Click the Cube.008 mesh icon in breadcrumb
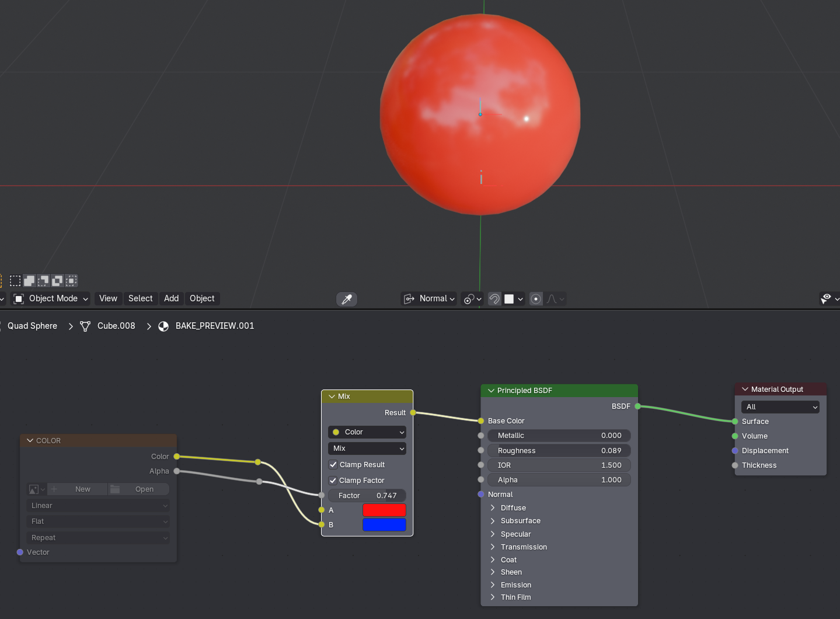The width and height of the screenshot is (840, 619). (85, 326)
